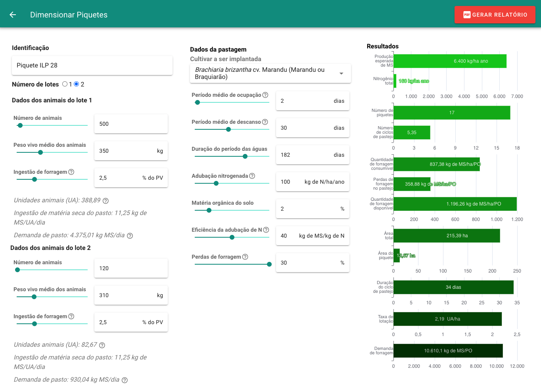The image size is (541, 392).
Task: Click the 160 kg/ha ano nitrogen bar
Action: (395, 81)
